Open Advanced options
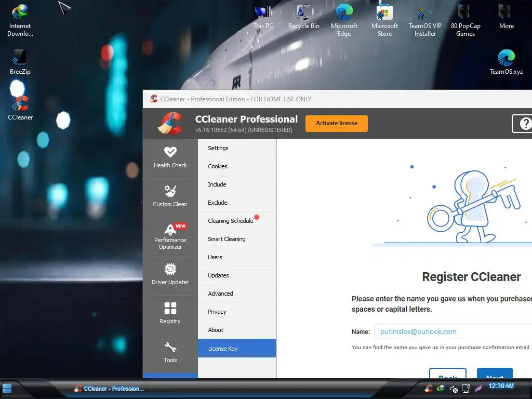The height and width of the screenshot is (399, 532). click(x=237, y=294)
